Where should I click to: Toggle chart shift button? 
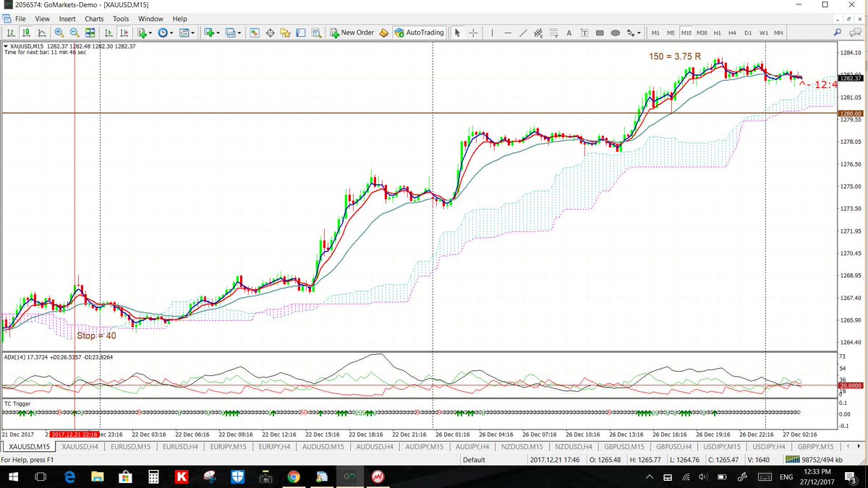pos(124,33)
